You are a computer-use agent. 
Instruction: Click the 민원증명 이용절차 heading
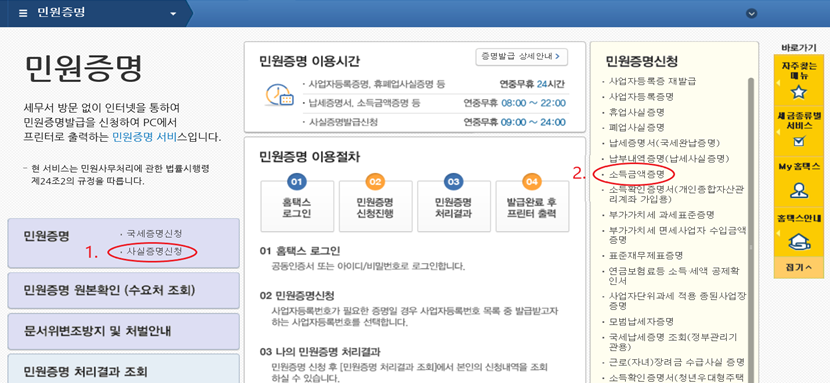[x=311, y=157]
